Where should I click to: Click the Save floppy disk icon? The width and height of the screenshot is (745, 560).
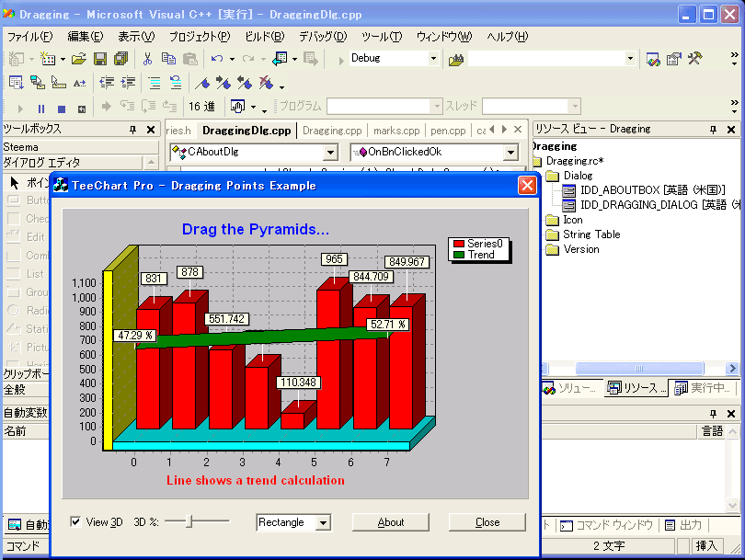coord(100,59)
